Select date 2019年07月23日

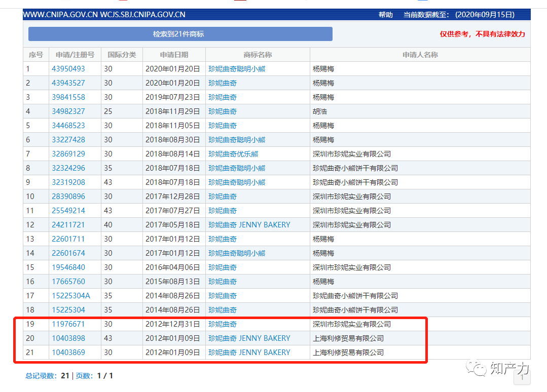(173, 97)
